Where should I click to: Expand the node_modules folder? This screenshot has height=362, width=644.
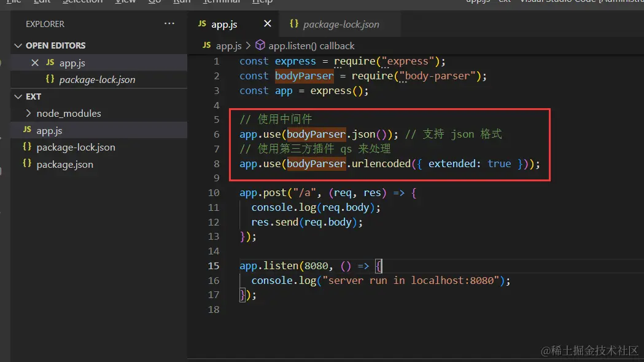[x=28, y=113]
